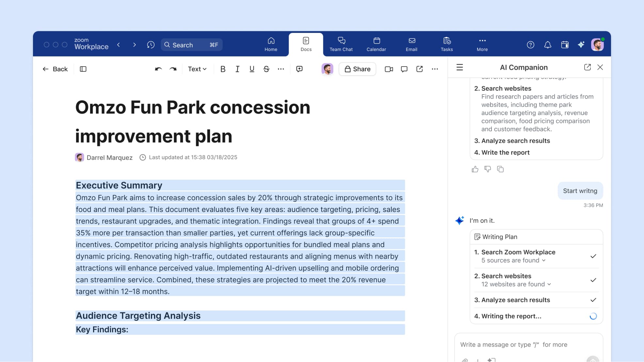Start a video meeting from the doc
This screenshot has height=362, width=644.
389,69
